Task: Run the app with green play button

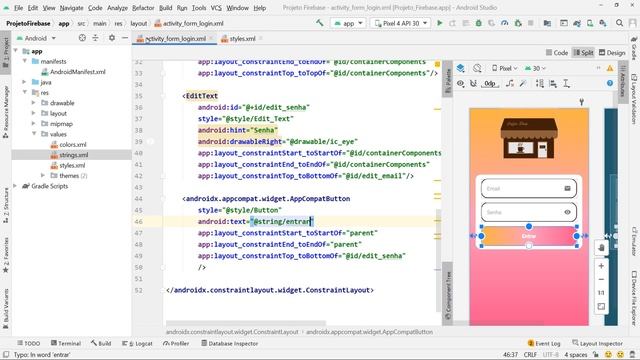Action: 440,23
